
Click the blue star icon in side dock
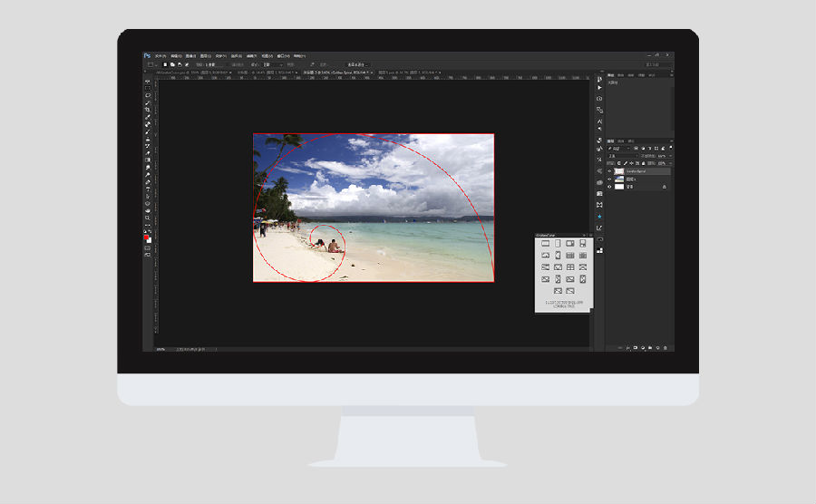pos(599,217)
